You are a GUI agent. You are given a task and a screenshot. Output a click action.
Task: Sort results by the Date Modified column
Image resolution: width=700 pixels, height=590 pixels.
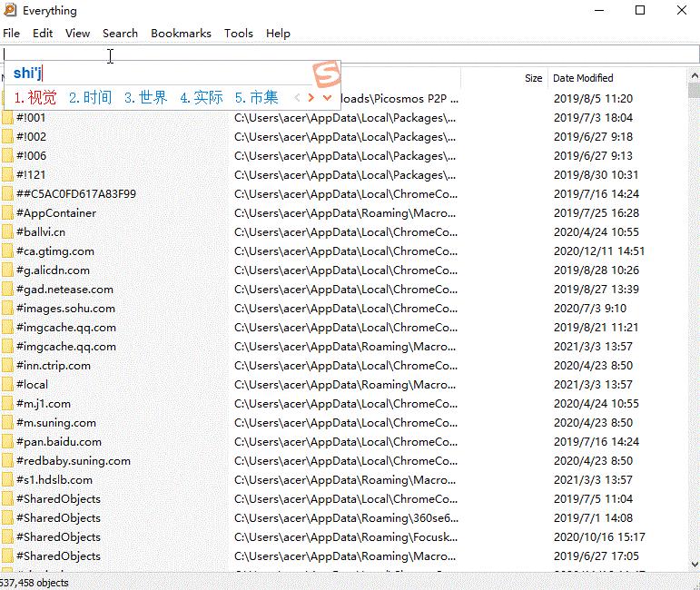[x=583, y=78]
